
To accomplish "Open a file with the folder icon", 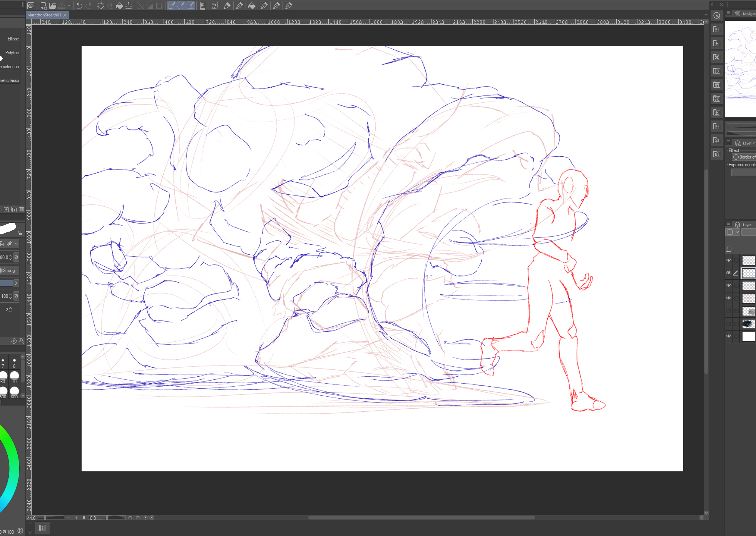I will pyautogui.click(x=53, y=6).
